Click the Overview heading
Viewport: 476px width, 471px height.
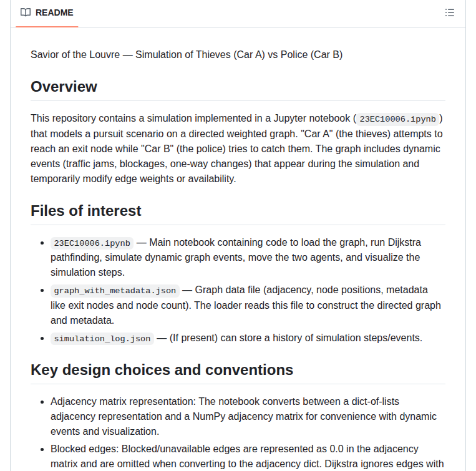pos(64,87)
